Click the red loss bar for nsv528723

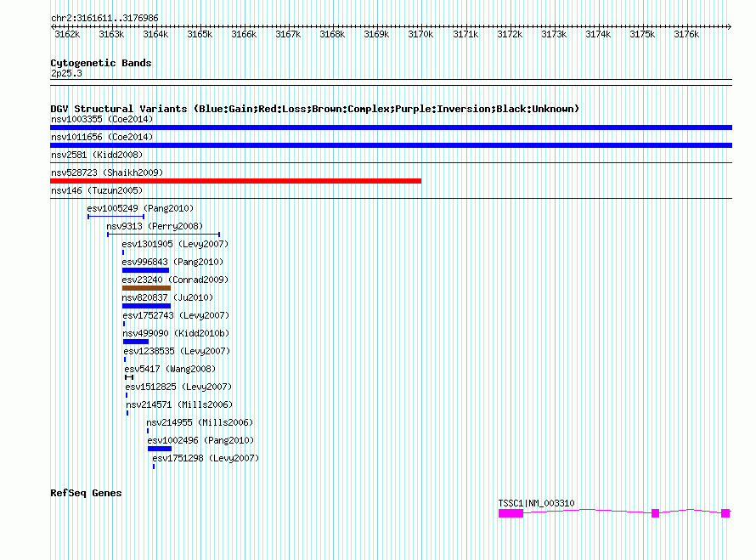click(235, 181)
